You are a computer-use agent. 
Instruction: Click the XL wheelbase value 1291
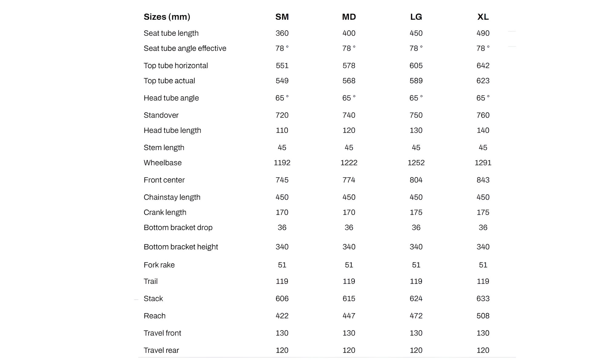[x=483, y=163]
